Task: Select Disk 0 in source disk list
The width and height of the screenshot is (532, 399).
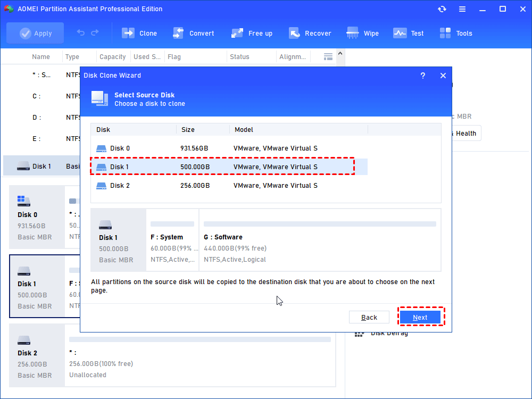Action: point(229,148)
